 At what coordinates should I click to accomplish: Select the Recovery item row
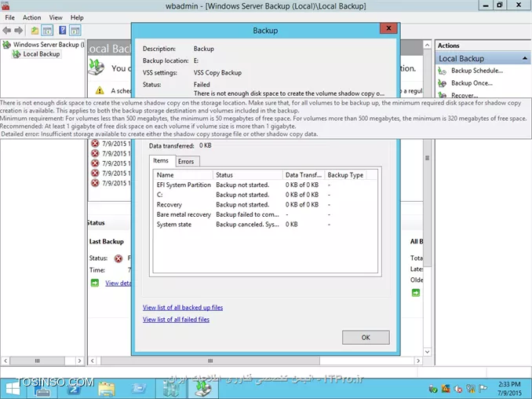tap(265, 205)
